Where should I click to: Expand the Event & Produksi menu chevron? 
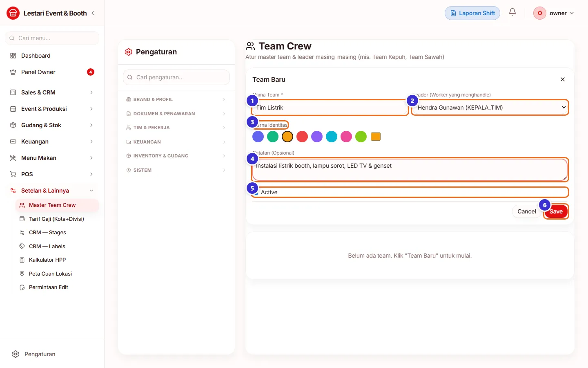point(91,109)
